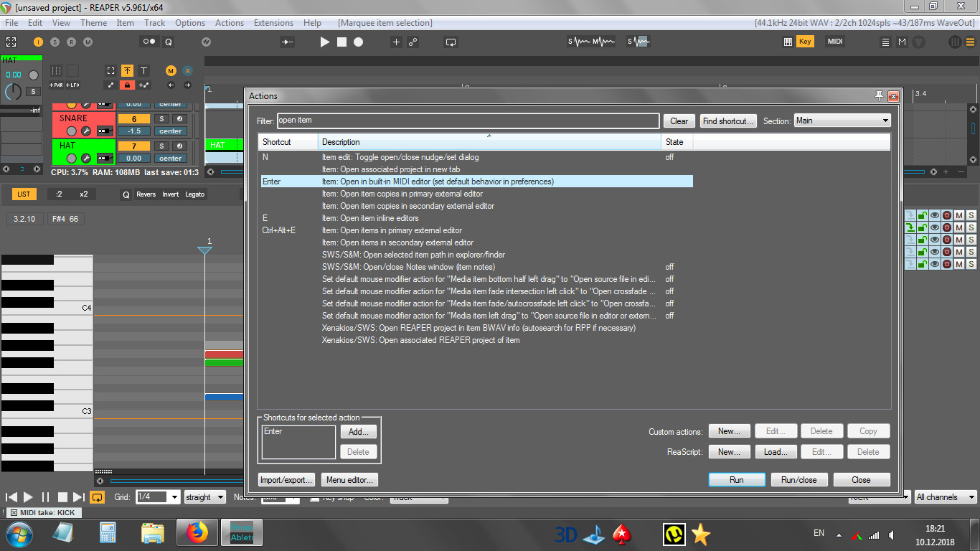
Task: Click the Invert button in MIDI editor
Action: click(171, 194)
